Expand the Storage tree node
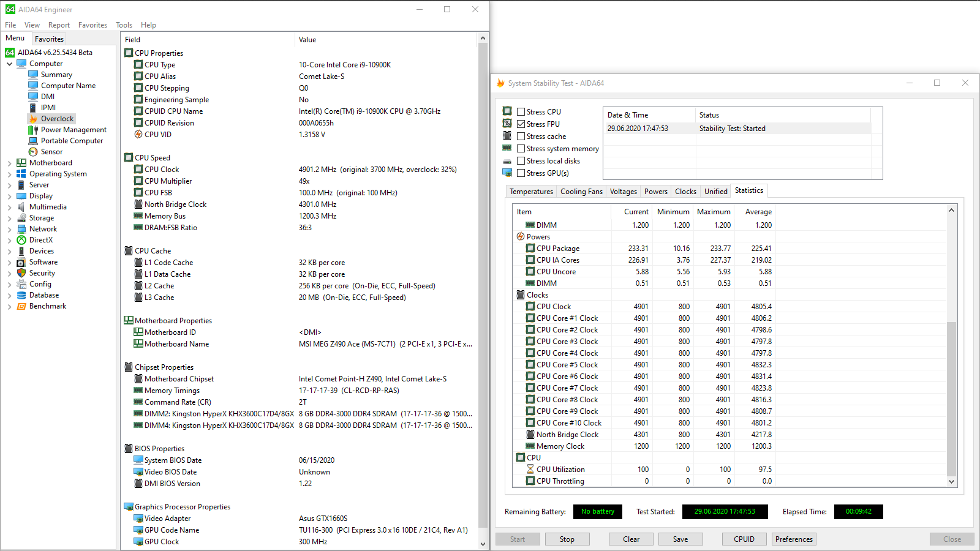This screenshot has height=551, width=980. click(10, 219)
